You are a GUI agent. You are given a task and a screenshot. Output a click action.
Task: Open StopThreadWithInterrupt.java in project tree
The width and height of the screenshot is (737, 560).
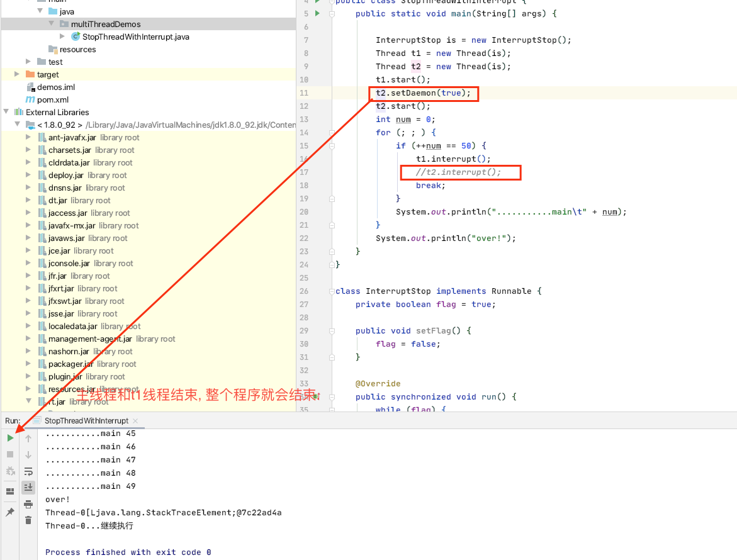point(135,36)
